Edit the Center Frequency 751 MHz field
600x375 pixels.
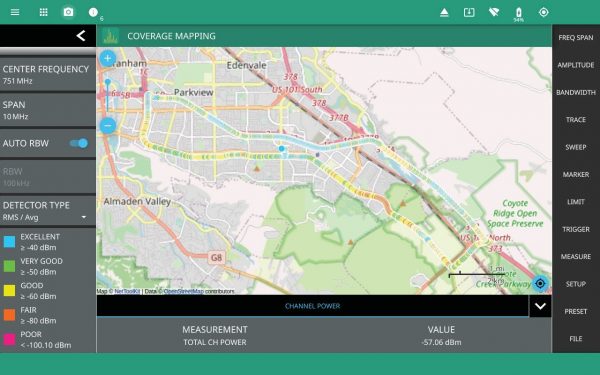coord(48,74)
